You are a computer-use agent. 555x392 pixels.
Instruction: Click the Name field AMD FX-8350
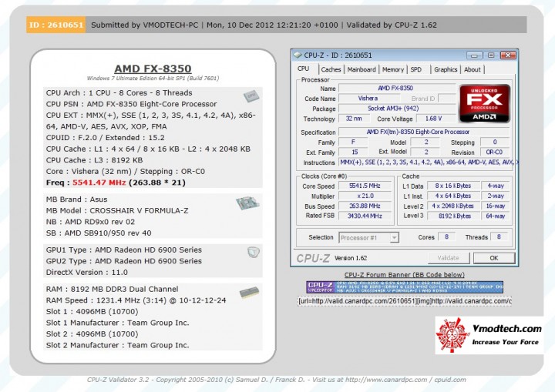click(x=397, y=88)
